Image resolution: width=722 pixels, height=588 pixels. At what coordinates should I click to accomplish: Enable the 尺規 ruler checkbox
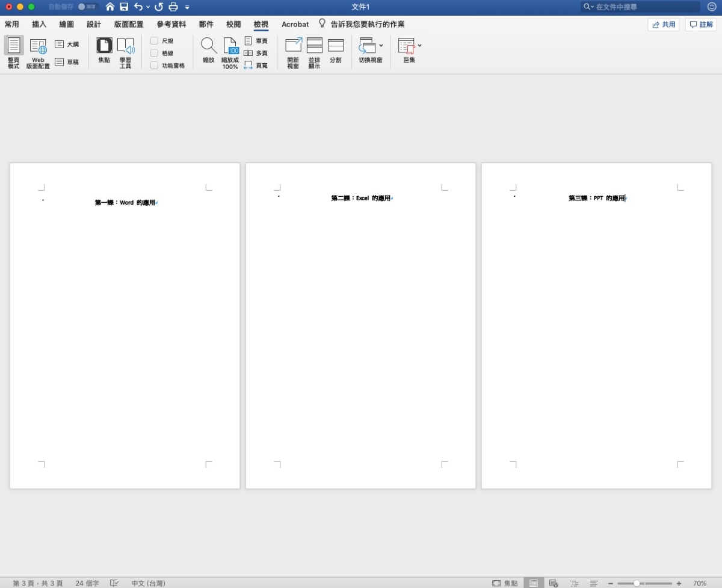point(155,41)
